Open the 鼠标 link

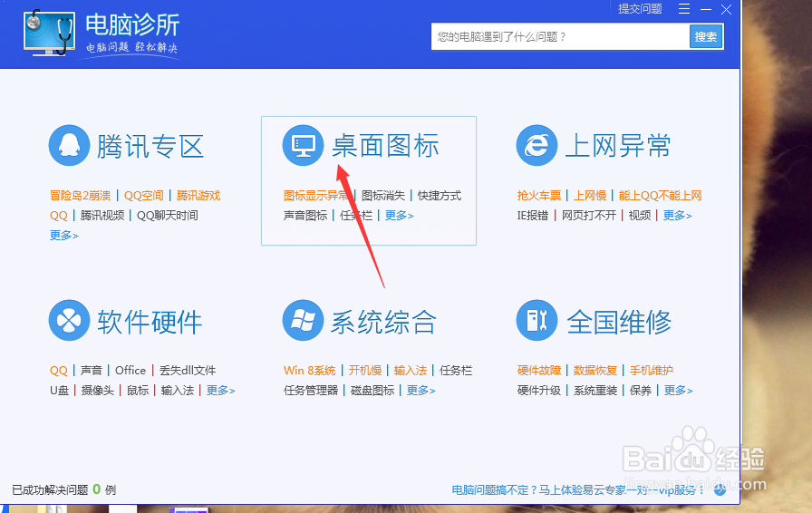coord(138,391)
